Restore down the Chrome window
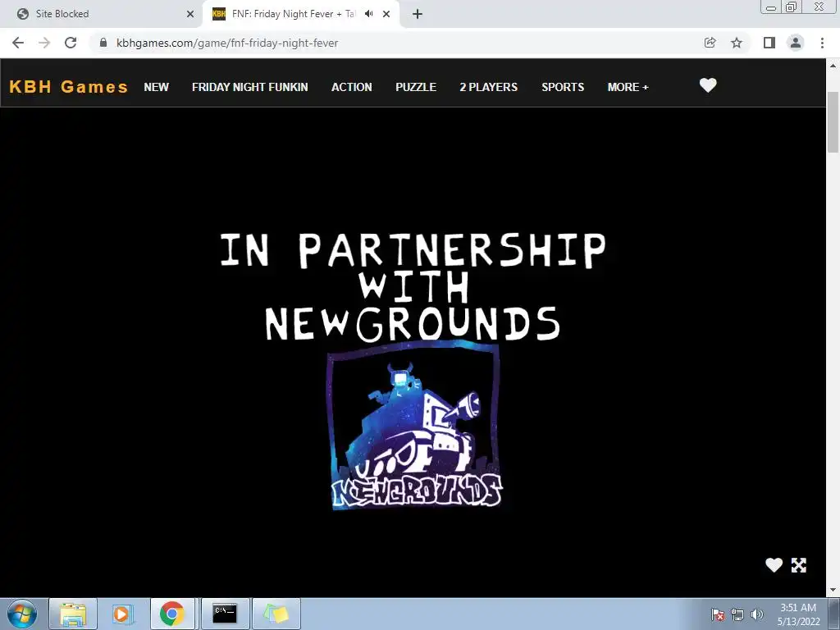 coord(791,7)
